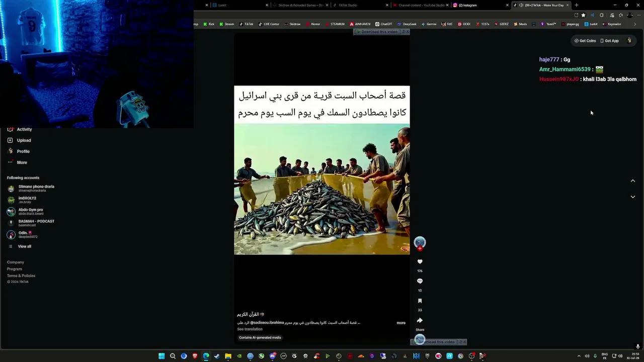
Task: Expand the Program footer section
Action: click(15, 269)
